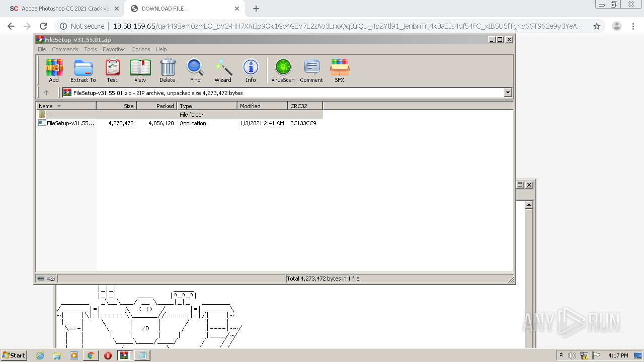Viewport: 644px width, 362px height.
Task: Go forward in the browser
Action: click(27, 26)
